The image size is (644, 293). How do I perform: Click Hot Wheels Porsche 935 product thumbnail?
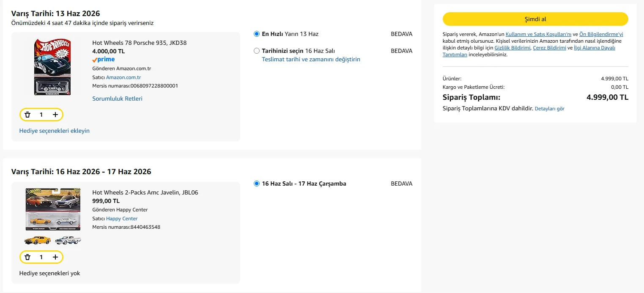(x=52, y=67)
